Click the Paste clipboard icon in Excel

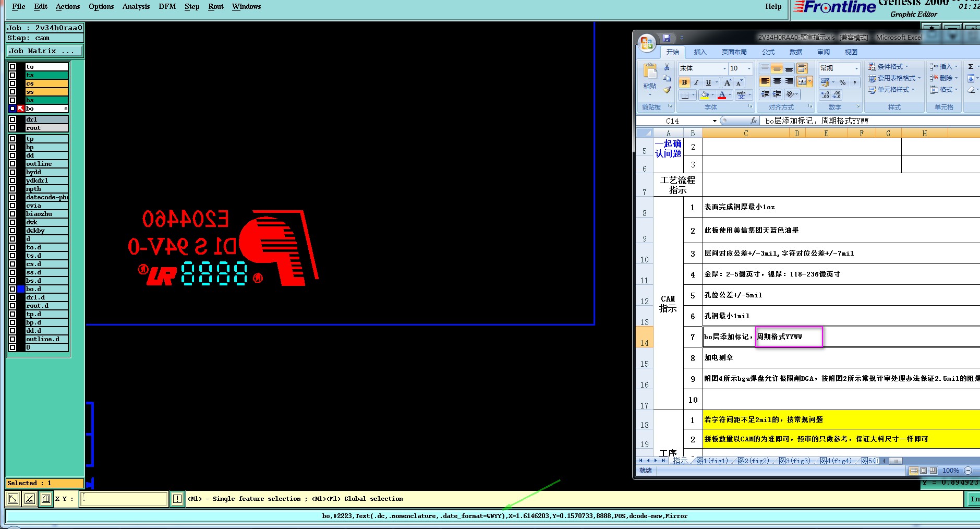tap(650, 71)
